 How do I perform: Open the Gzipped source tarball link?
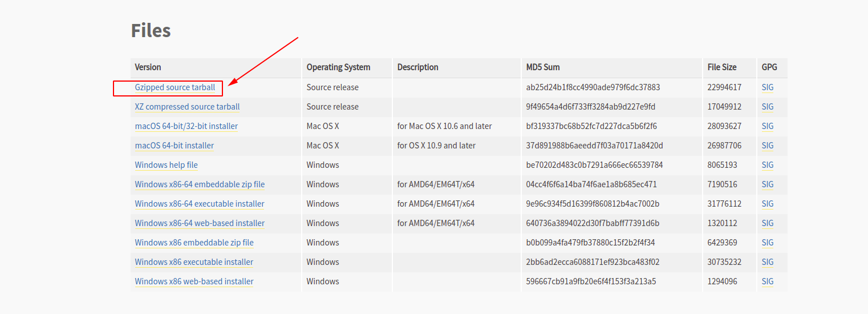(175, 87)
